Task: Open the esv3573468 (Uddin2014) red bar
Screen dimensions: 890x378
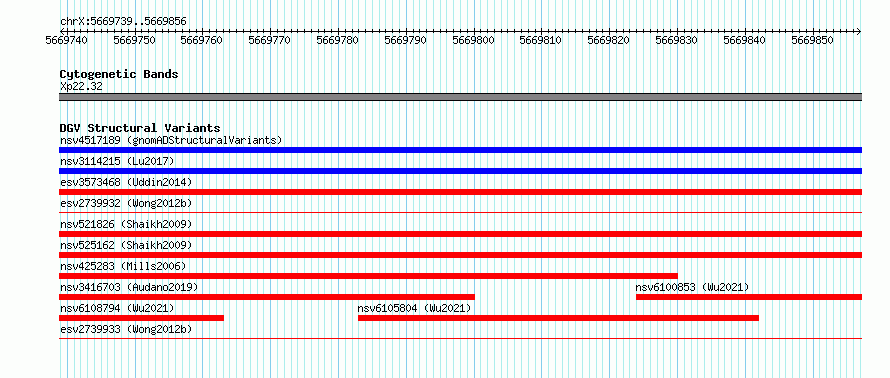Action: (460, 192)
